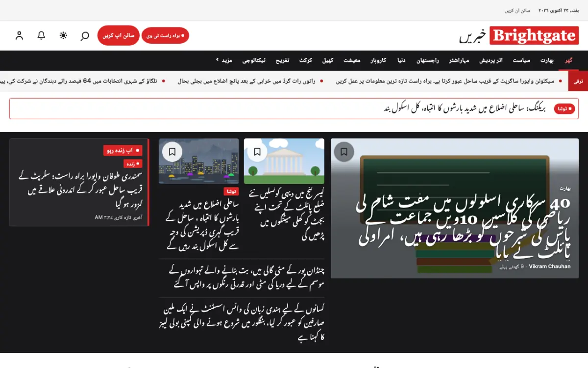The image size is (588, 368).
Task: Click the سائن ان کریں top-bar link
Action: pyautogui.click(x=518, y=10)
